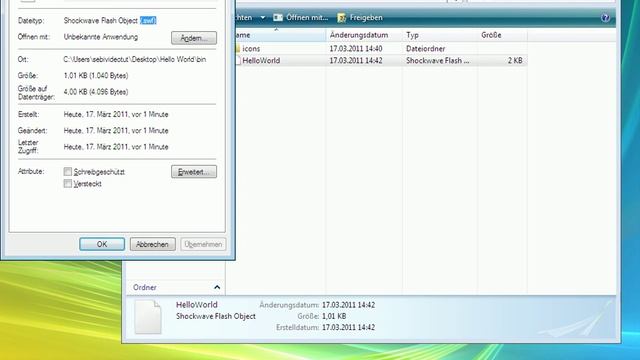Click the help question mark icon in Explorer
The width and height of the screenshot is (640, 360).
pyautogui.click(x=605, y=18)
